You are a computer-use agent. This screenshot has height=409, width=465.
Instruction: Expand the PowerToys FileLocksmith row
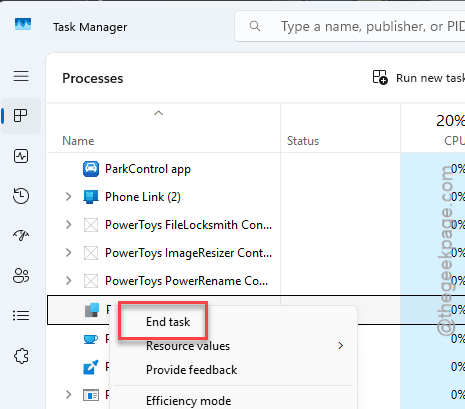69,225
